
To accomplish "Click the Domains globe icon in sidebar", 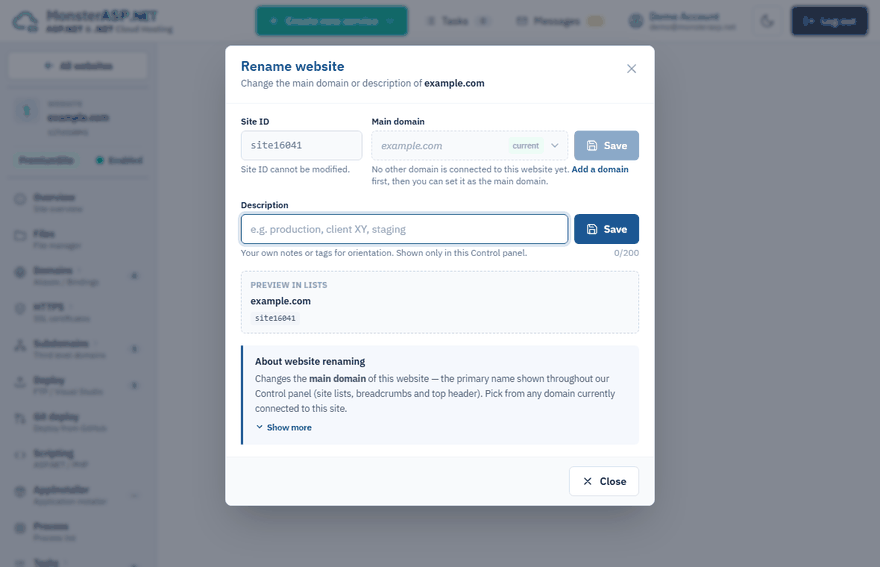I will (x=20, y=272).
